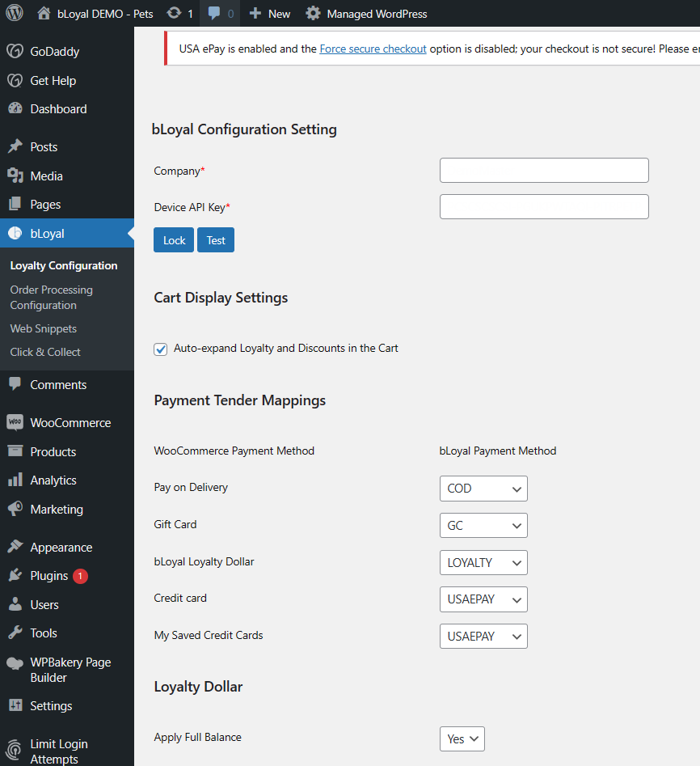Click the Lock button

(x=174, y=240)
